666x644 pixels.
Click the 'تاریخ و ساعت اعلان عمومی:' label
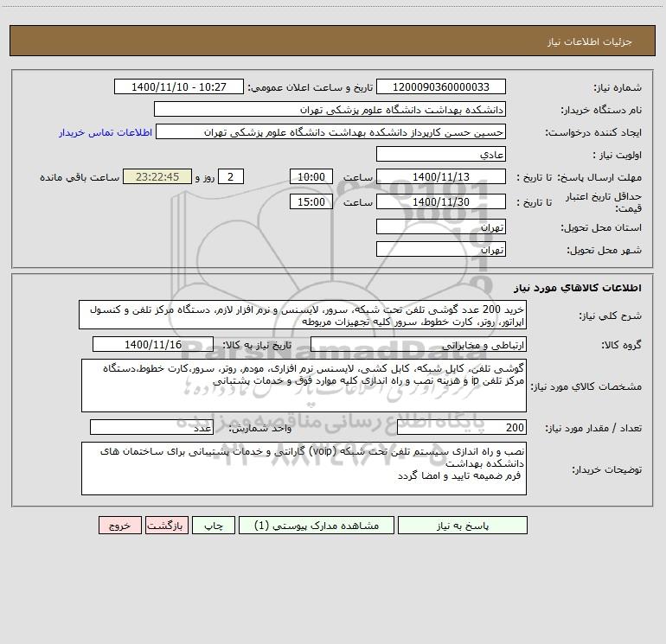point(310,87)
